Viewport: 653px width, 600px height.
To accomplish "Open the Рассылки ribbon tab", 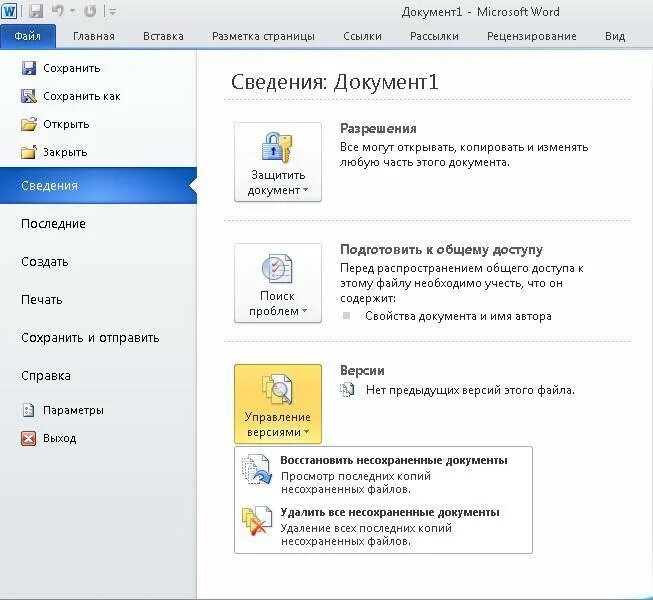I will click(x=434, y=36).
